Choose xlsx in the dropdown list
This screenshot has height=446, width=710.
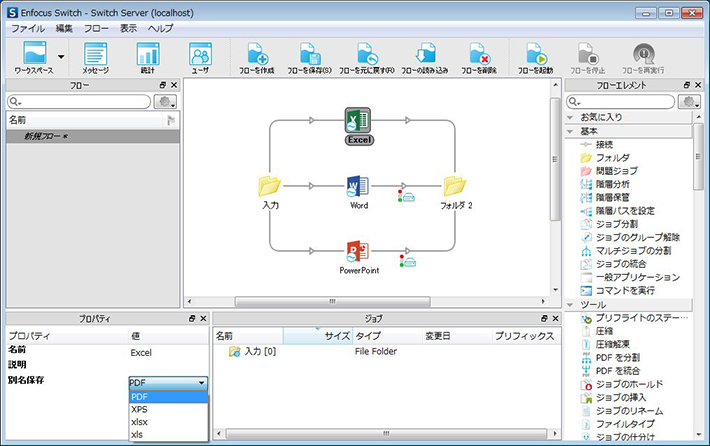[168, 422]
